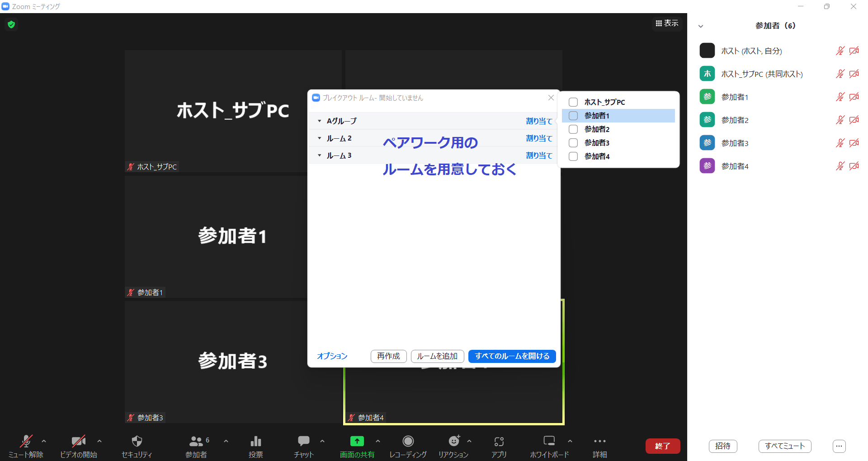
Task: Open the 表示 view menu
Action: click(667, 23)
